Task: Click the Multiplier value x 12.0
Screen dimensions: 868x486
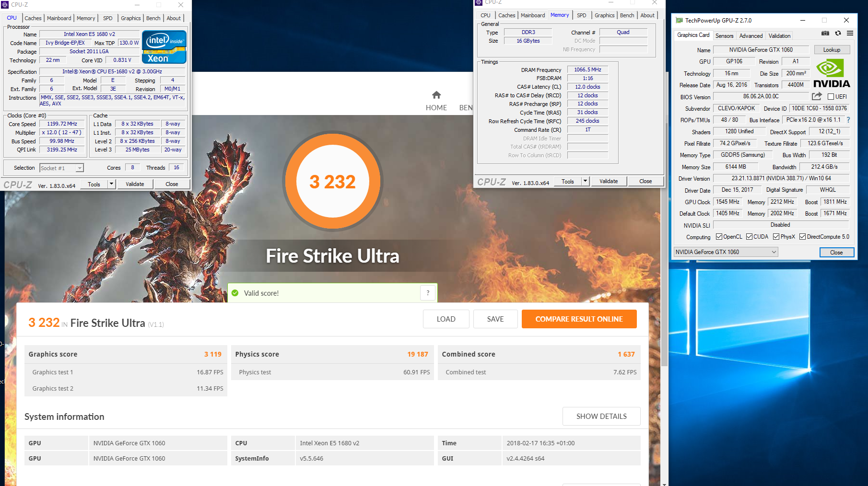Action: (x=61, y=133)
